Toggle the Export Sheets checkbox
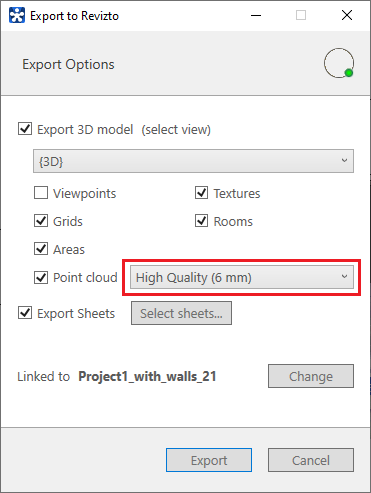Screen dimensions: 371x493 (x=25, y=313)
